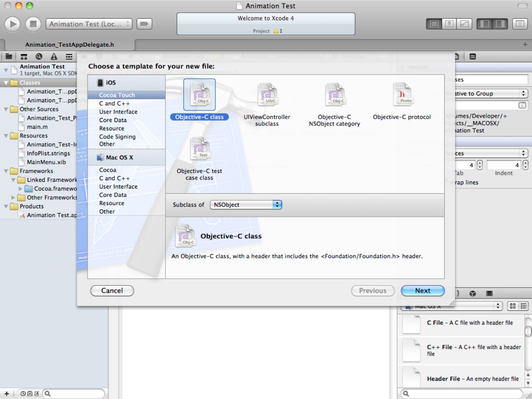Collapse the Products group
Screen dimensions: 532x399
[6, 206]
